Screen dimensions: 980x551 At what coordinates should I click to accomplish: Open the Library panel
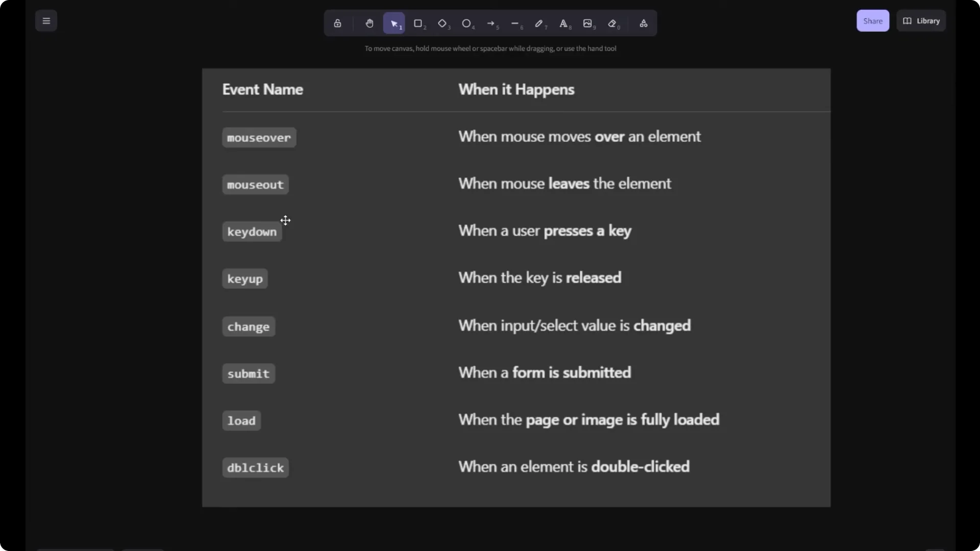pyautogui.click(x=921, y=20)
